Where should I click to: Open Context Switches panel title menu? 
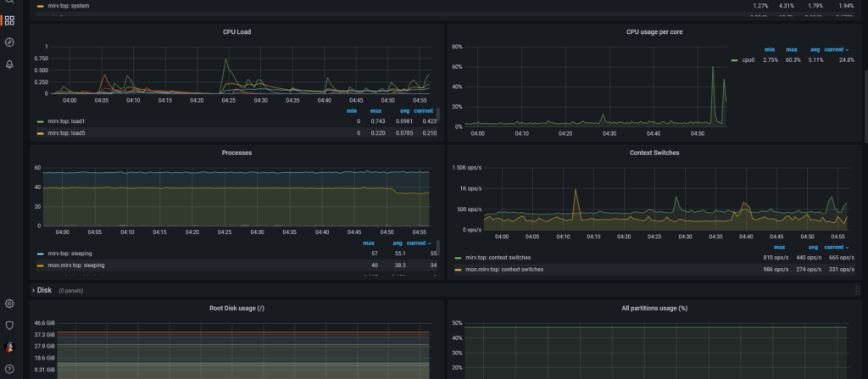[x=654, y=153]
